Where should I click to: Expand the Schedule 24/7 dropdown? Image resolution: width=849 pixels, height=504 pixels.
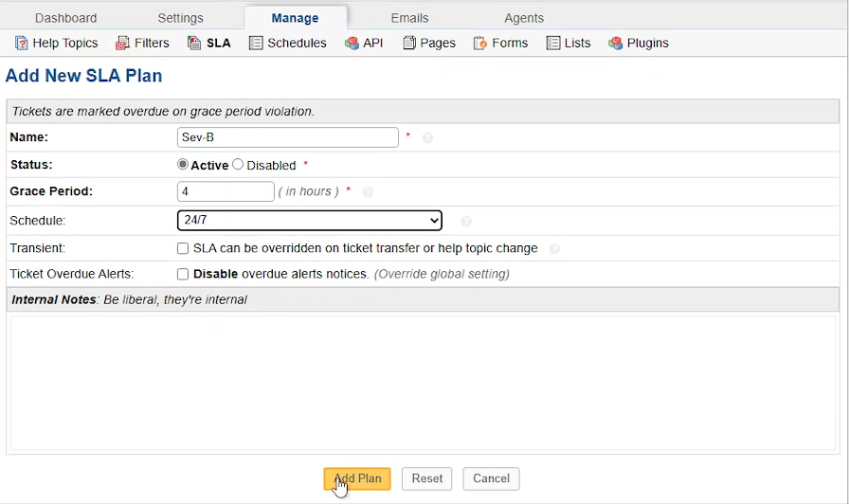pos(310,221)
